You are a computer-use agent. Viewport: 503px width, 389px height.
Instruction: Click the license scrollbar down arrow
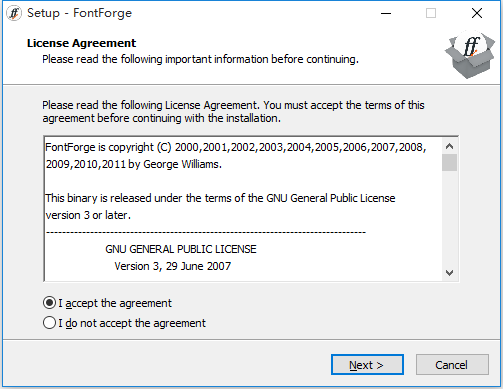tap(449, 273)
